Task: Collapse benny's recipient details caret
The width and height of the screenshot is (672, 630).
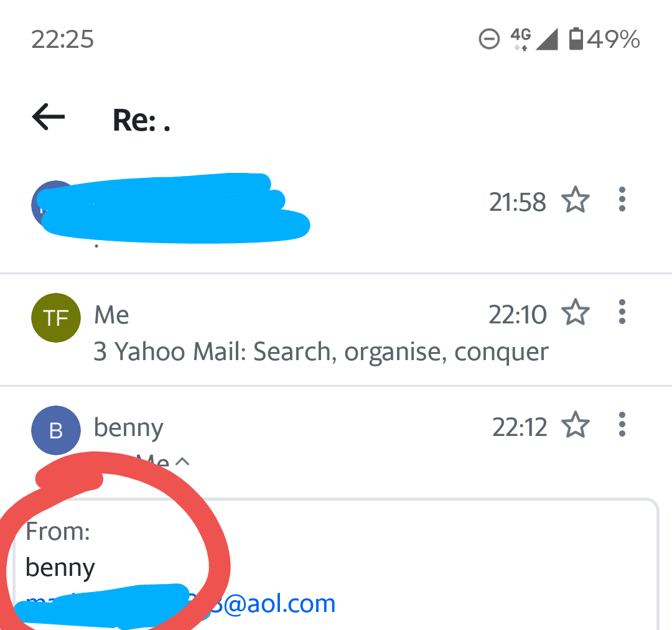Action: pos(182,462)
